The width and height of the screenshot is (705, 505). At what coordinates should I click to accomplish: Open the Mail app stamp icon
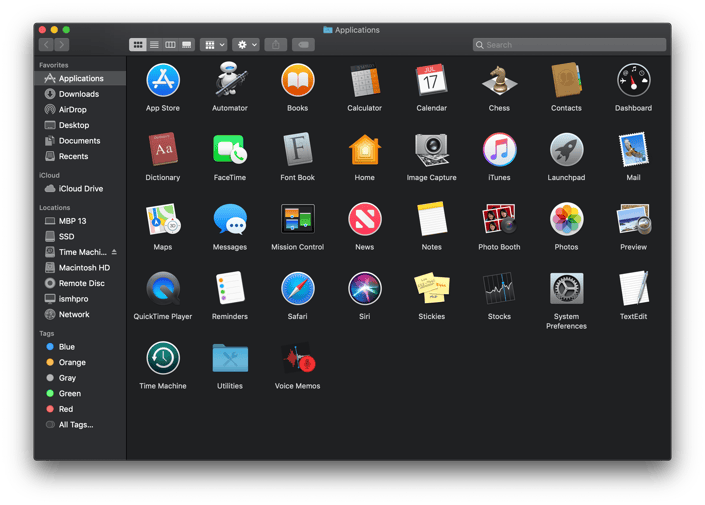[633, 149]
